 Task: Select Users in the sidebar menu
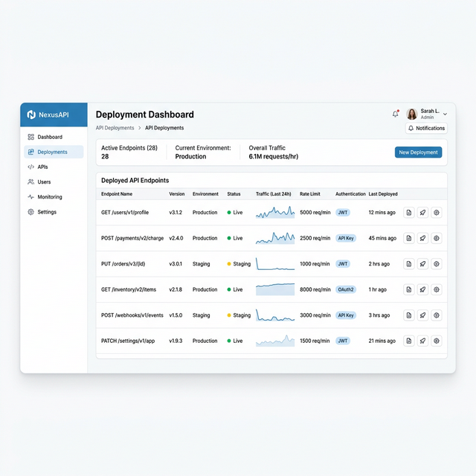pos(44,181)
